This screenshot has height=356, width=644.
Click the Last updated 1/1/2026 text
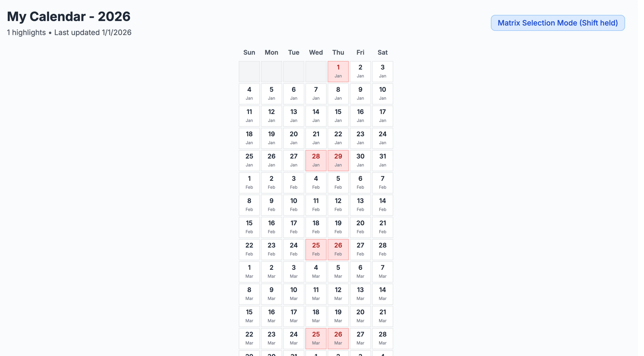tap(93, 33)
